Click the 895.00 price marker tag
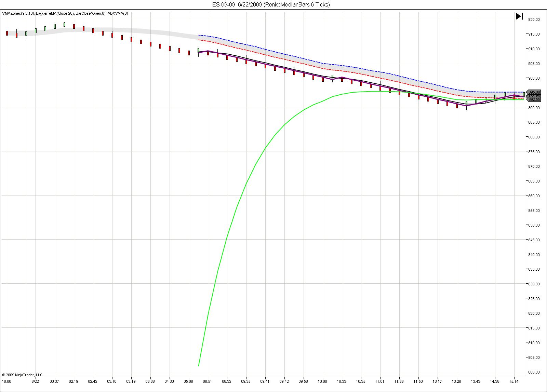The image size is (547, 392). point(534,92)
